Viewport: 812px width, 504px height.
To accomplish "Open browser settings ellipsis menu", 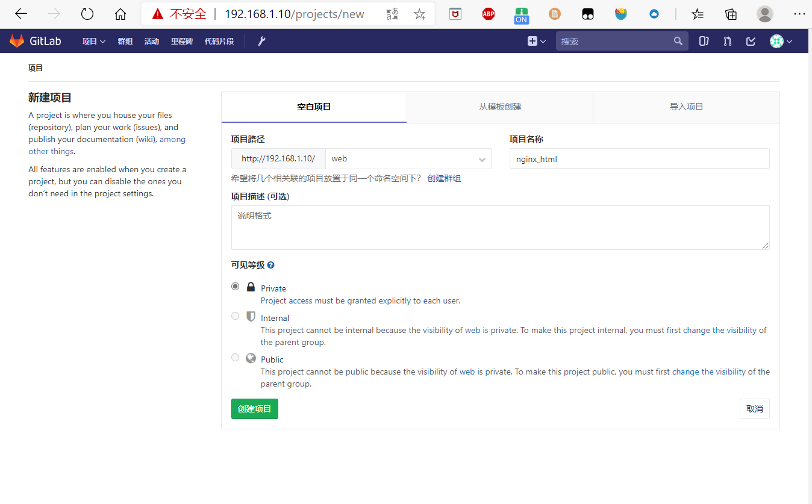I will coord(799,14).
